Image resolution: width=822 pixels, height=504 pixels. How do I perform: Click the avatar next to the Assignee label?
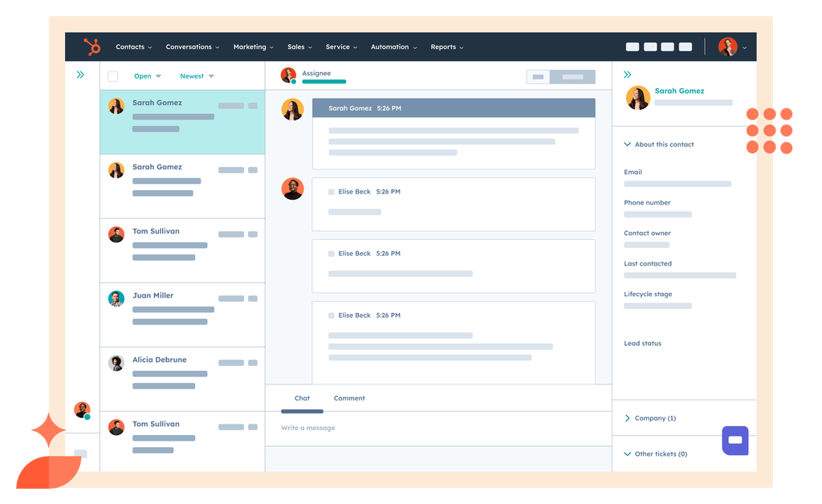point(287,75)
